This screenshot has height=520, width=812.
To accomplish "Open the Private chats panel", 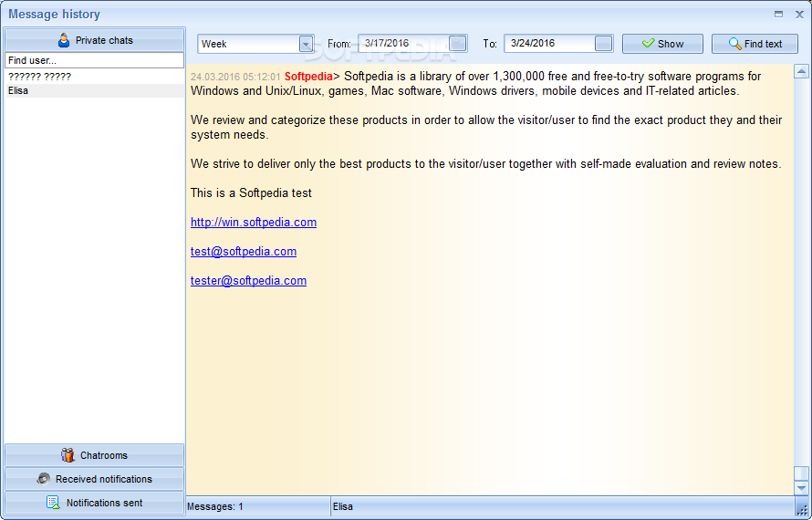I will 94,40.
